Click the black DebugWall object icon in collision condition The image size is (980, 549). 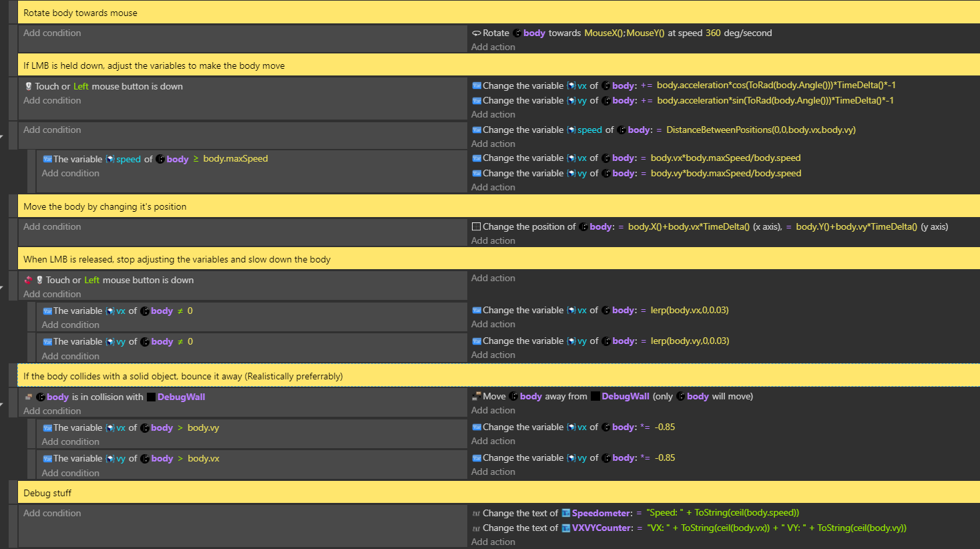coord(151,397)
